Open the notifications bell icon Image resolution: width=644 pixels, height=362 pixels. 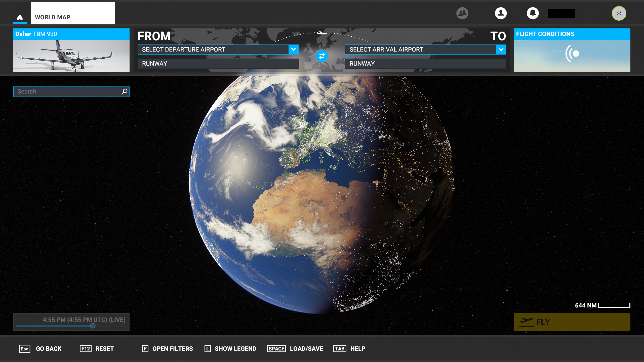[x=533, y=13]
